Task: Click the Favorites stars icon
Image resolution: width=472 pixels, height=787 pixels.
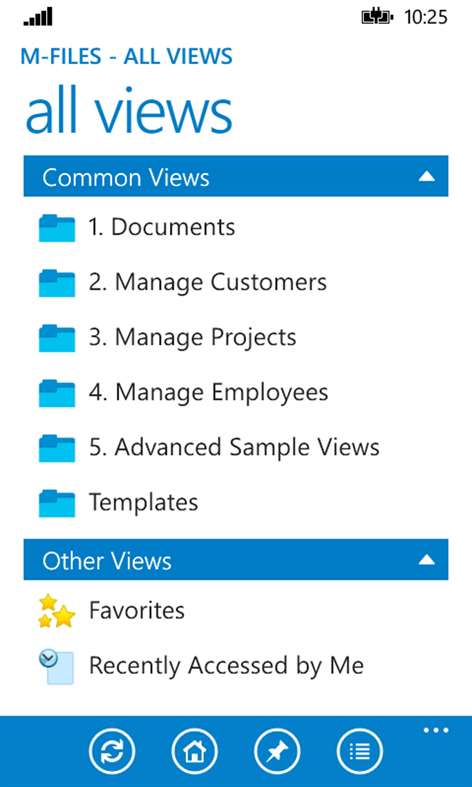Action: [x=56, y=611]
